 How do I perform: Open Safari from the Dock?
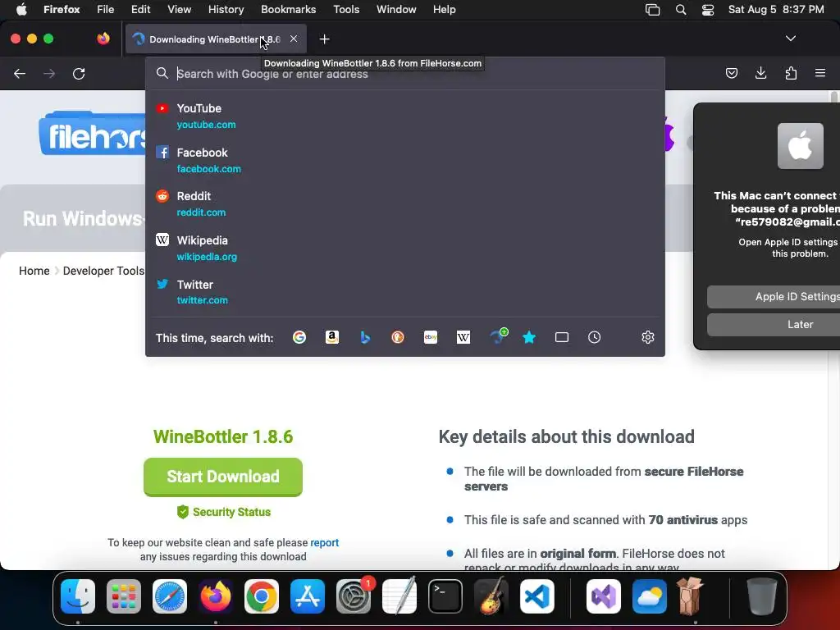click(x=170, y=596)
